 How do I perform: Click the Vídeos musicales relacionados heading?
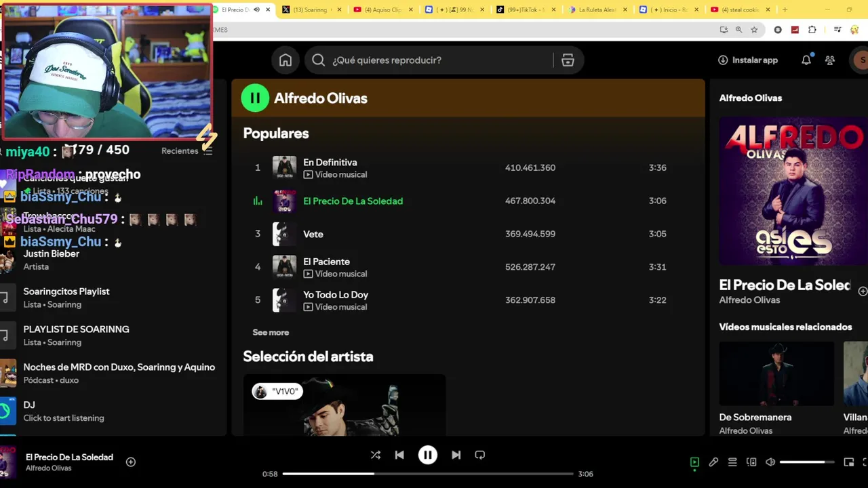point(785,327)
